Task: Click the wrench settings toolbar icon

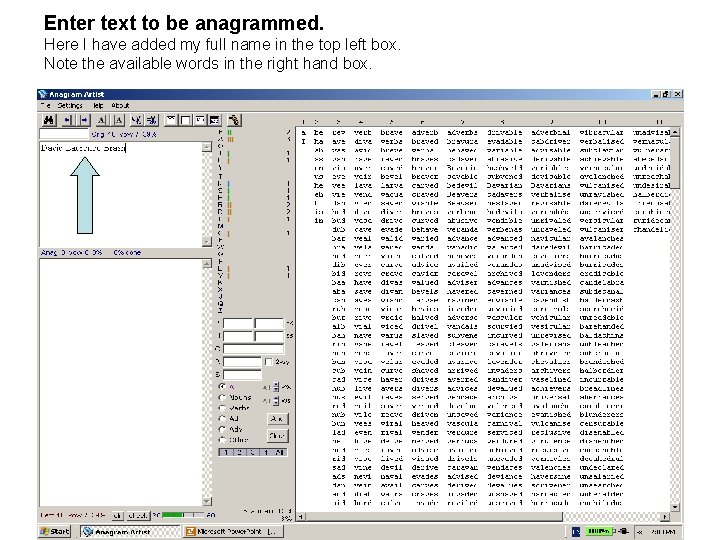Action: (234, 120)
